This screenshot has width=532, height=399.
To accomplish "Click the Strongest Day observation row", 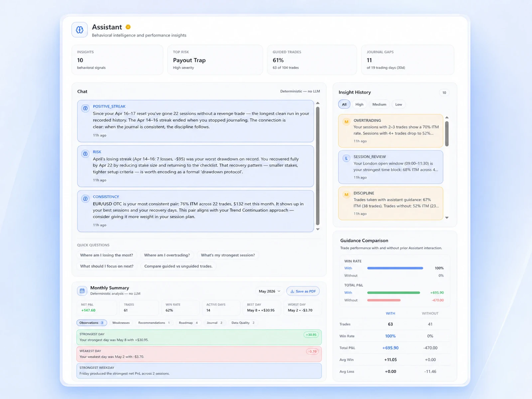I will click(199, 337).
